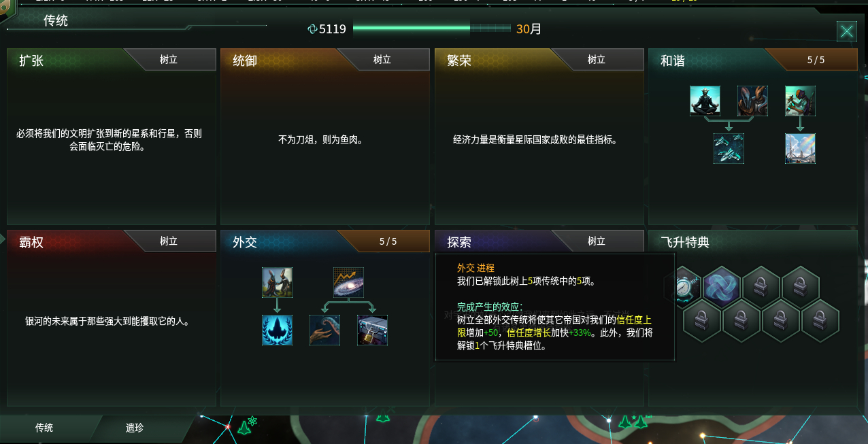Viewport: 868px width, 444px height.
Task: Adopt the 统御 tradition tree via 树立
Action: (x=382, y=60)
